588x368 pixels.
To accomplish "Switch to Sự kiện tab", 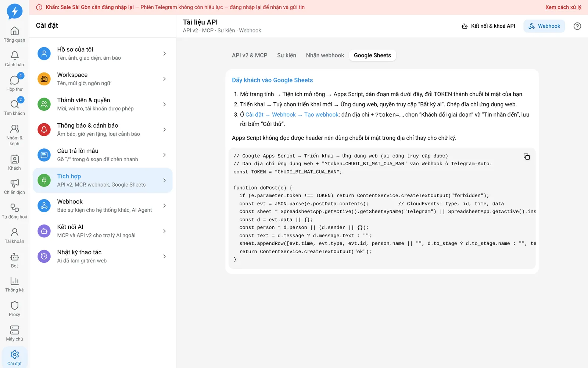I will pyautogui.click(x=287, y=55).
